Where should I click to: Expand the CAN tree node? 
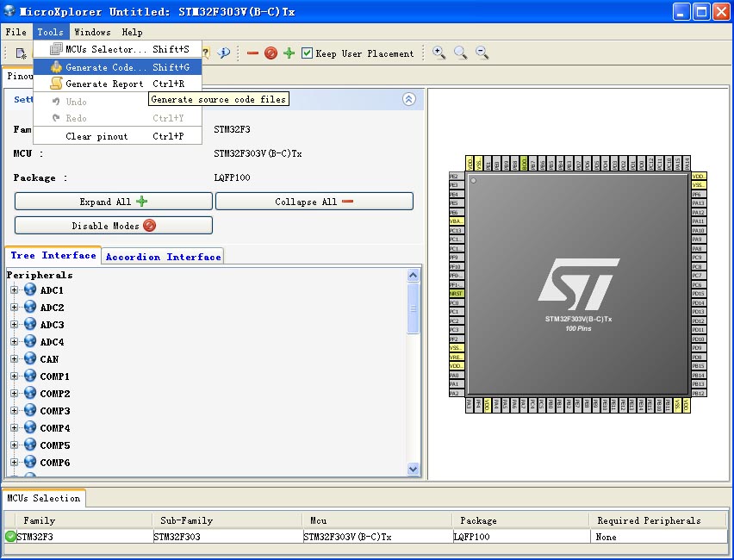(14, 359)
